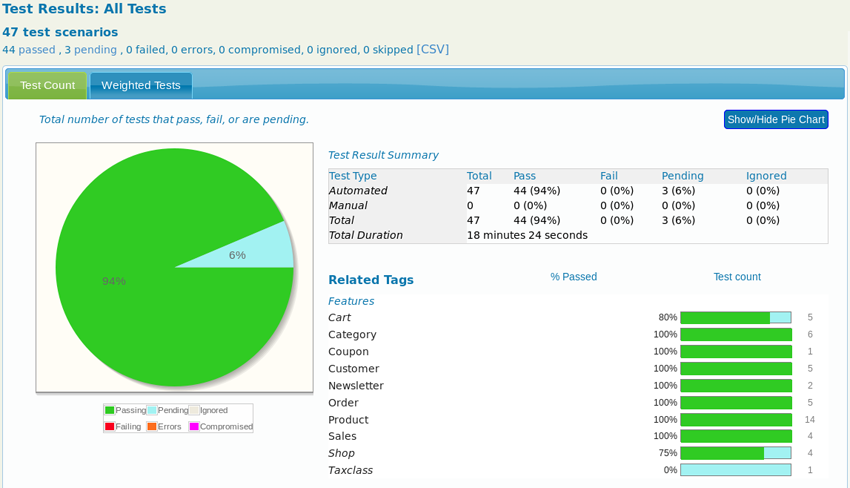
Task: Click the red Failing legend swatch
Action: tap(110, 427)
